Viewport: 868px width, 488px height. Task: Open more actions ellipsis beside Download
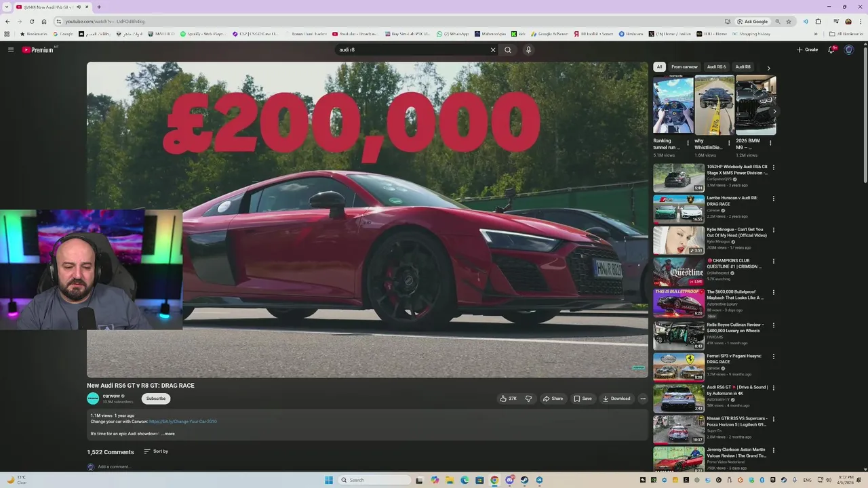643,399
